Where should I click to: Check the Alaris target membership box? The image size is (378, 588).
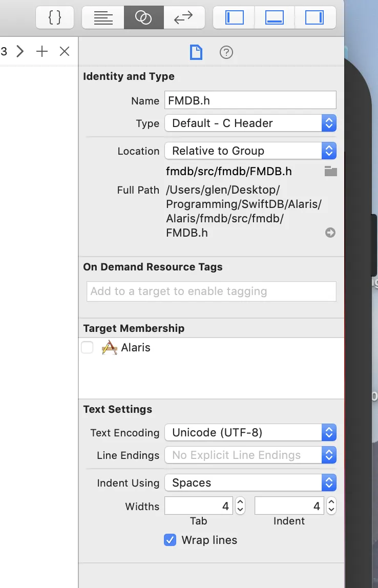[87, 348]
